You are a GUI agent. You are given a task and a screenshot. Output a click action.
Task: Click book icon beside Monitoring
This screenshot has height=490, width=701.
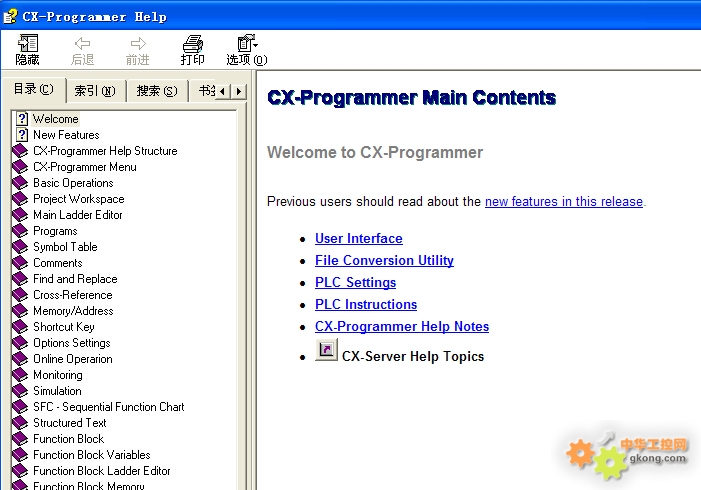(20, 375)
